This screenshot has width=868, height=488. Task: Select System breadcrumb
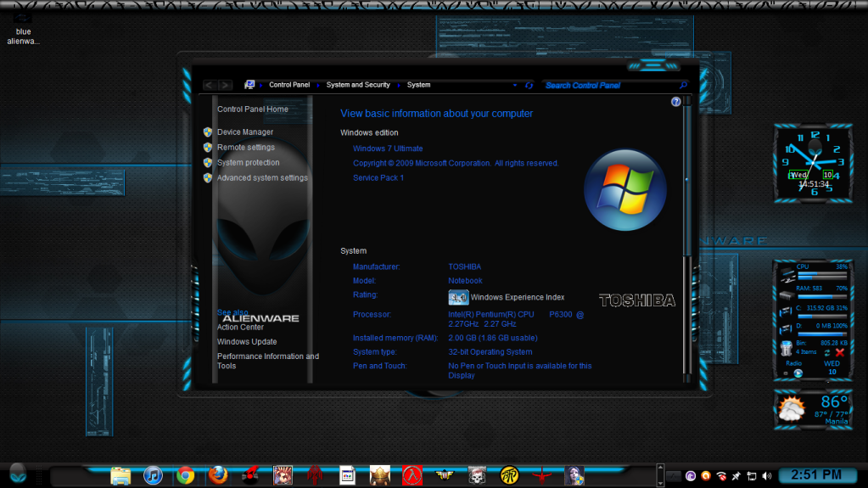pos(418,85)
